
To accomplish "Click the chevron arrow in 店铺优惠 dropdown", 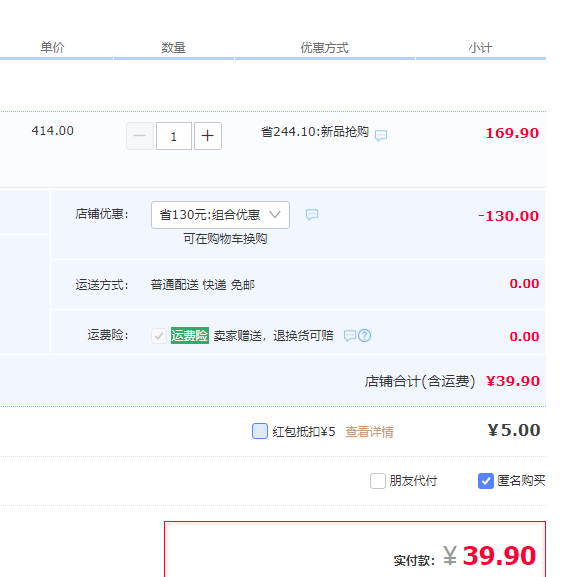I will point(274,214).
